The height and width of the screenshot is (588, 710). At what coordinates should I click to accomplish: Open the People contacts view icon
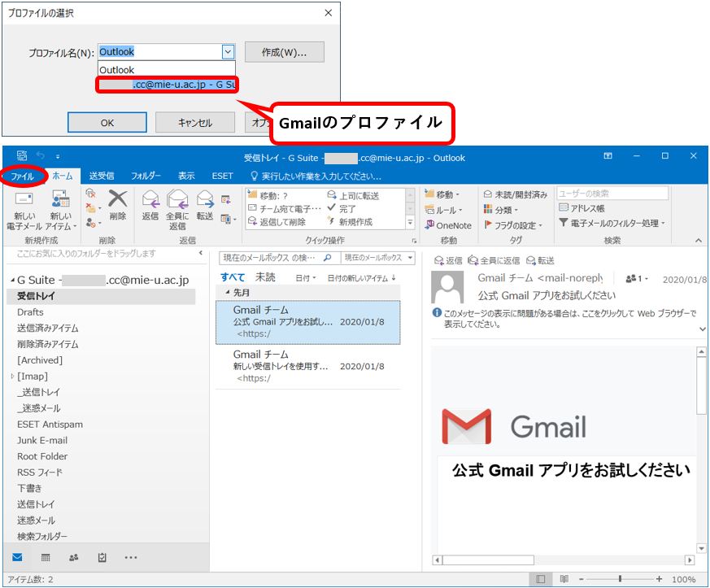point(73,557)
